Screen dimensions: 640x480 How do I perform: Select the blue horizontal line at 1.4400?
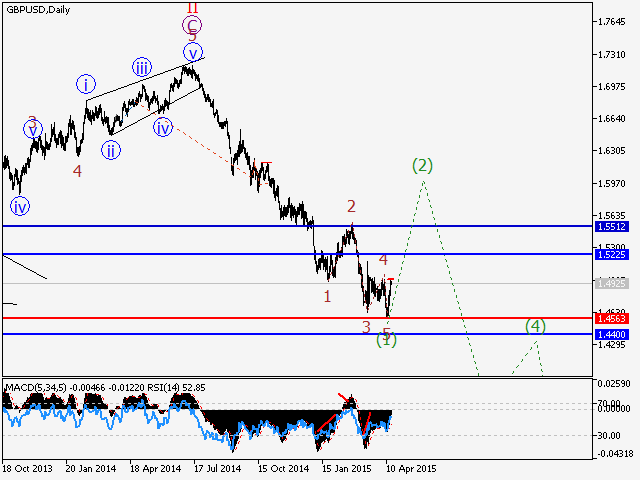coord(297,334)
